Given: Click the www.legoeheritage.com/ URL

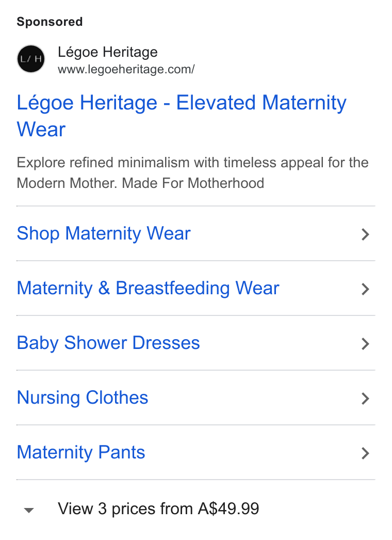Looking at the screenshot, I should tap(126, 69).
